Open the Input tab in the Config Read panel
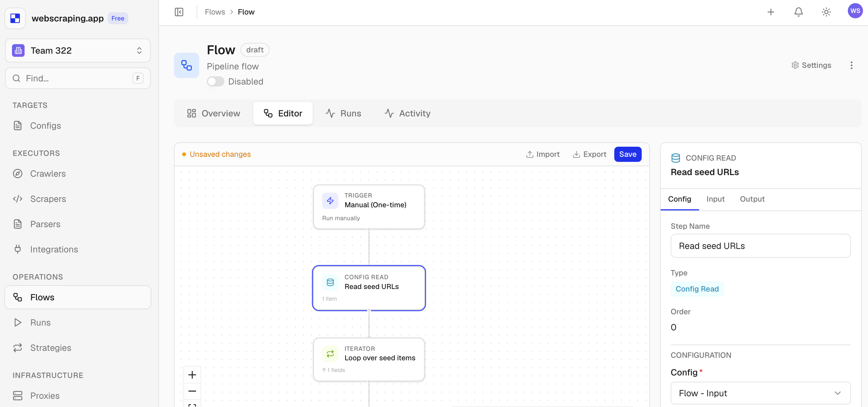The height and width of the screenshot is (407, 868). tap(715, 199)
